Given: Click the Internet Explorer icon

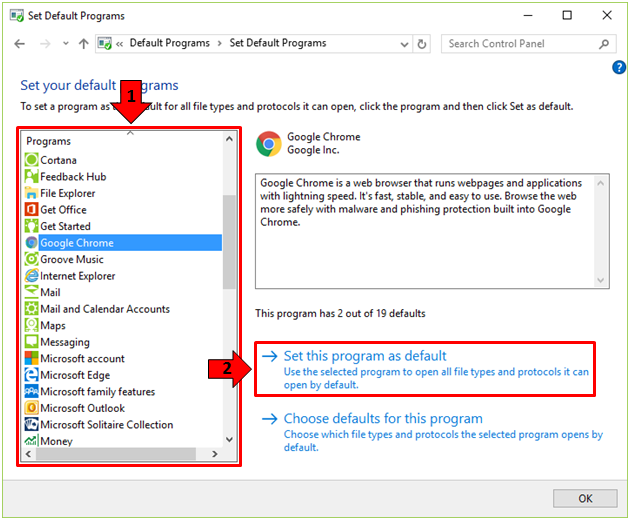Looking at the screenshot, I should tap(32, 276).
